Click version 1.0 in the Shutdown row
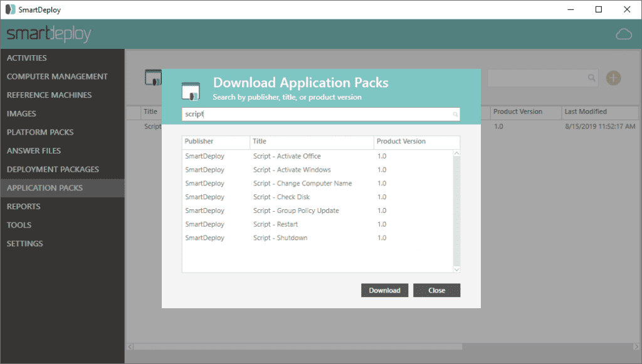The width and height of the screenshot is (642, 364). (382, 237)
